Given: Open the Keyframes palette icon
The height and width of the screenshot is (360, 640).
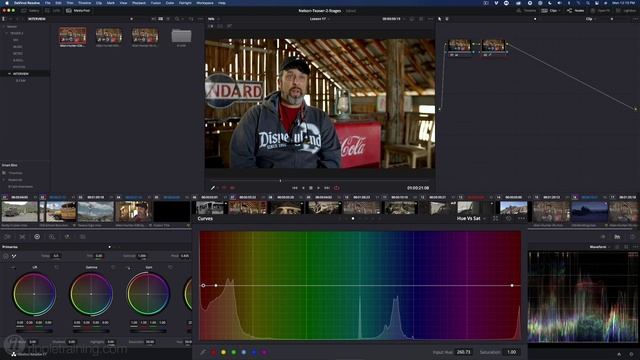Looking at the screenshot, I should click(603, 237).
